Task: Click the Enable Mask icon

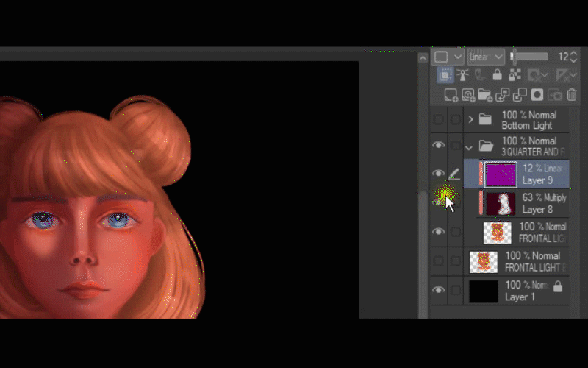Action: click(x=534, y=76)
